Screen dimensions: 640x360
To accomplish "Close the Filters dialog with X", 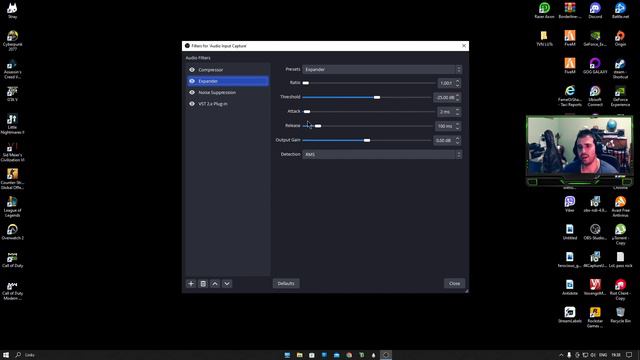I will [464, 46].
